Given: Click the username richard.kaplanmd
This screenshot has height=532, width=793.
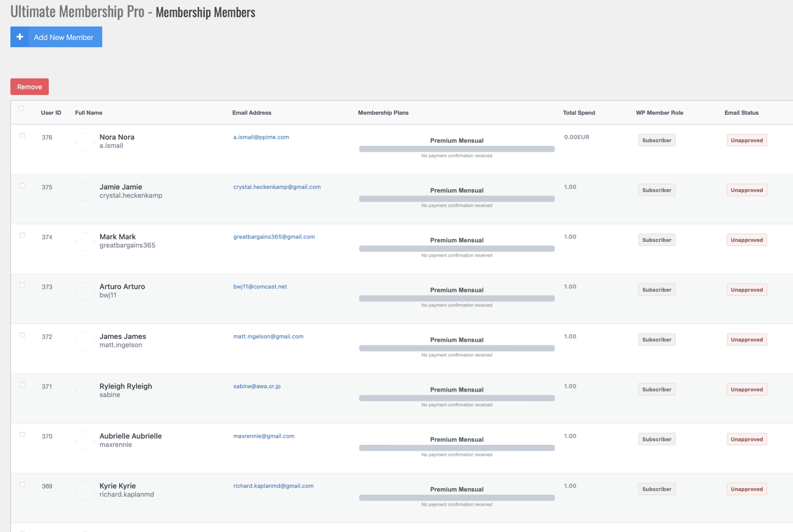Looking at the screenshot, I should (127, 494).
